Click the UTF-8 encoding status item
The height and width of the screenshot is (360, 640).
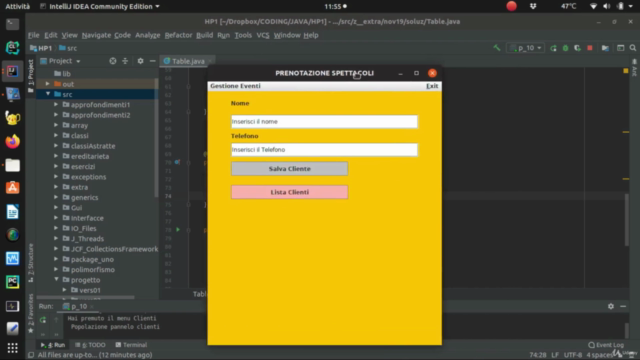[x=573, y=355]
